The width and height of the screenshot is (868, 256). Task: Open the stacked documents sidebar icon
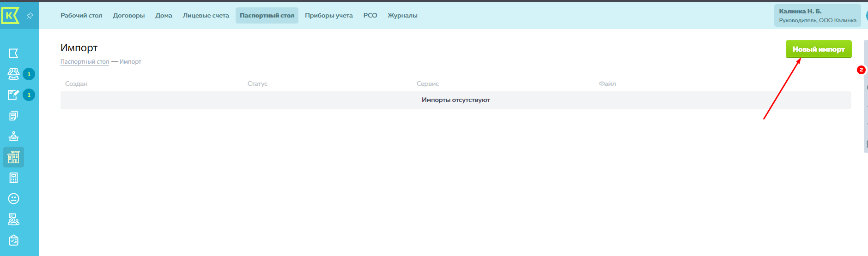coord(13,116)
